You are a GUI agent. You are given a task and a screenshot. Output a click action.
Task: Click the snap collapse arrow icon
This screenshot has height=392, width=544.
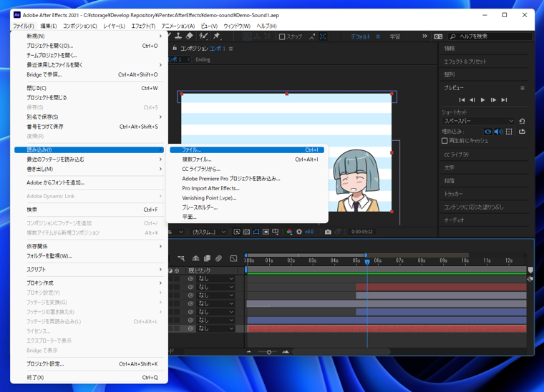tap(312, 36)
